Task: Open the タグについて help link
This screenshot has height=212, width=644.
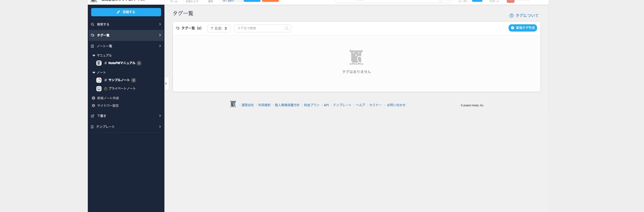Action: tap(524, 16)
